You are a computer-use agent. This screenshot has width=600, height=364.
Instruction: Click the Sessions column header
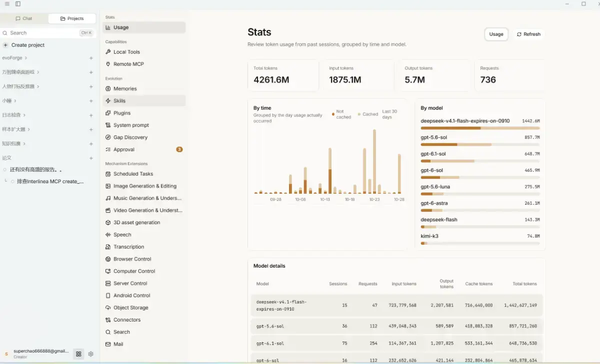(x=338, y=284)
